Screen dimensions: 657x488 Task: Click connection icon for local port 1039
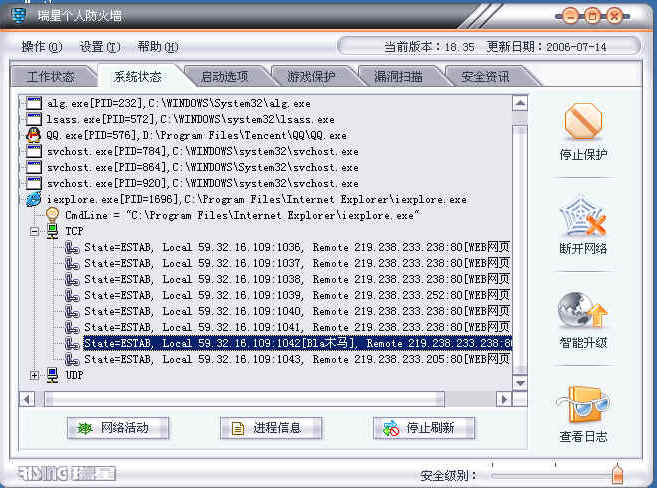pos(72,295)
